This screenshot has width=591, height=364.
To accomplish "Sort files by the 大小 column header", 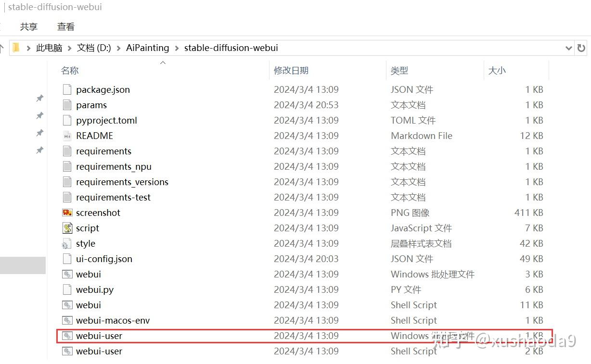I will click(x=497, y=70).
